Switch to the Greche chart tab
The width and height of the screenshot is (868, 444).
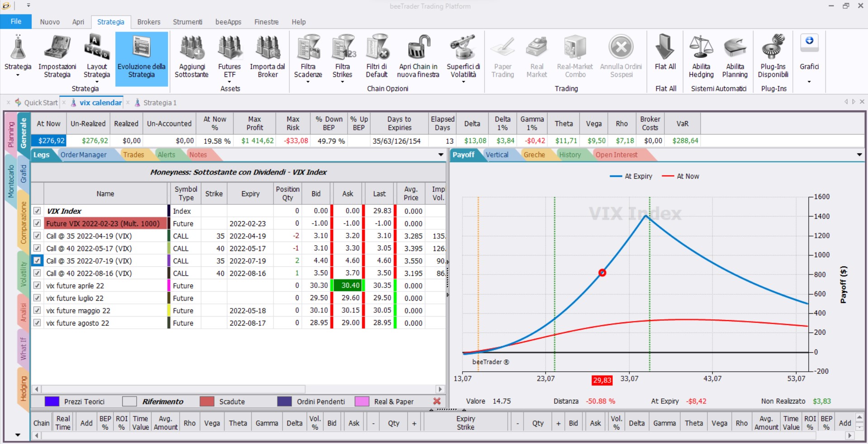pyautogui.click(x=534, y=155)
